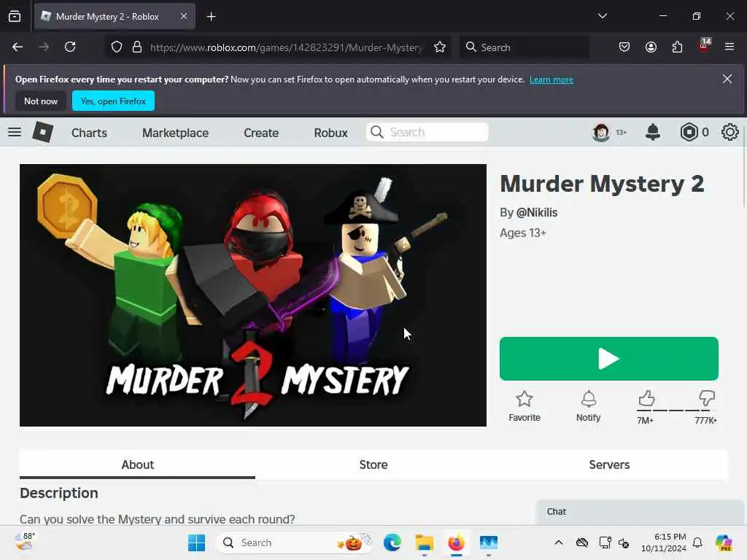747x560 pixels.
Task: Open a new browser tab
Action: pos(211,17)
